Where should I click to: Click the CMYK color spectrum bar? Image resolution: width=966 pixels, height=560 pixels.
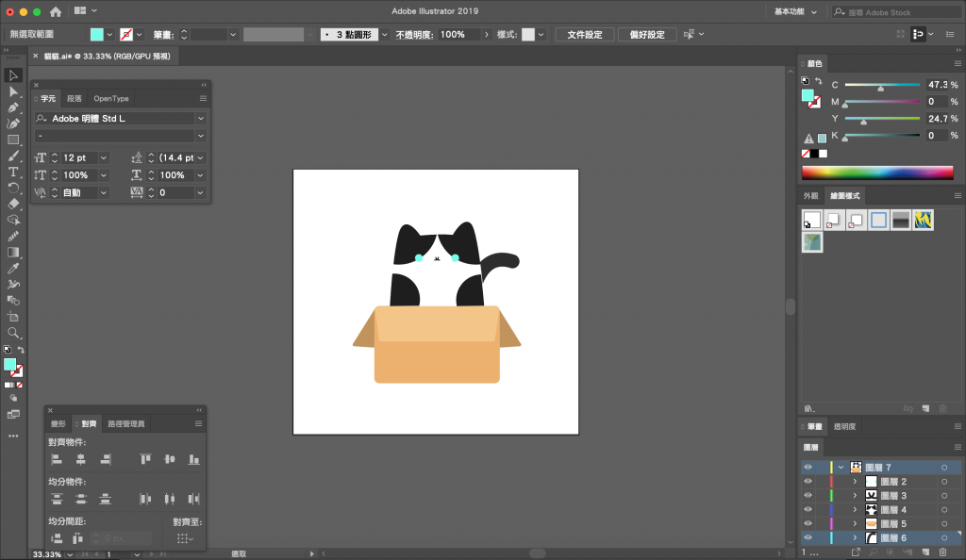coord(877,173)
